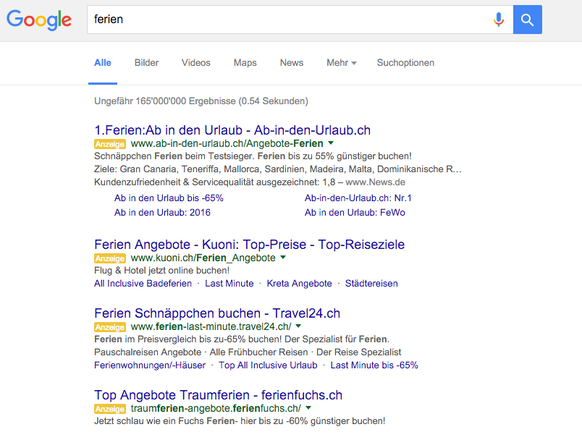Click 'Kundenzufriedenheit & Servicequalität' line
This screenshot has width=582, height=440.
coord(249,182)
